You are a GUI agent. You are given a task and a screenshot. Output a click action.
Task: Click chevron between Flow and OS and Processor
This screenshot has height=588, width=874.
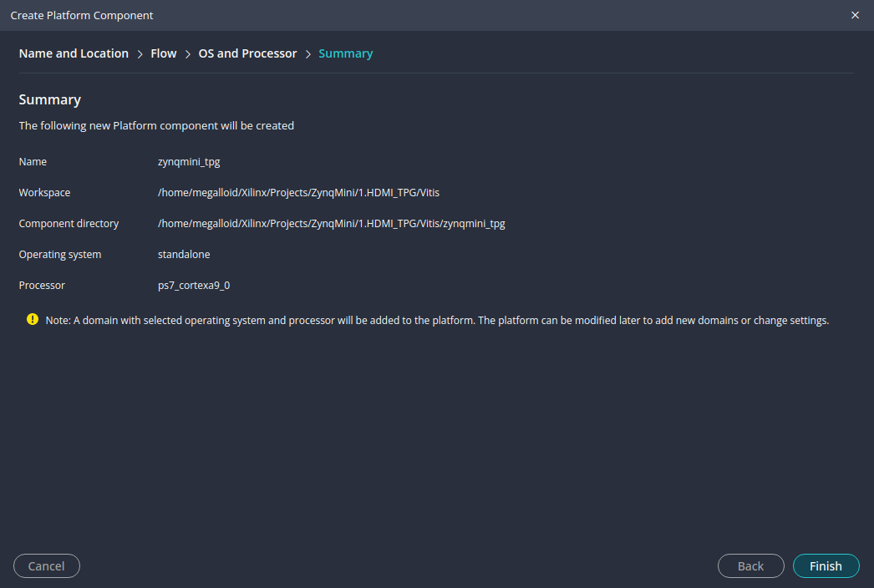click(187, 53)
